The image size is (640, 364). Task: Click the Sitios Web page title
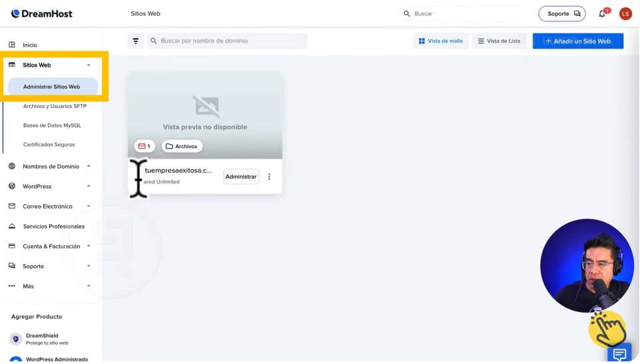point(145,13)
